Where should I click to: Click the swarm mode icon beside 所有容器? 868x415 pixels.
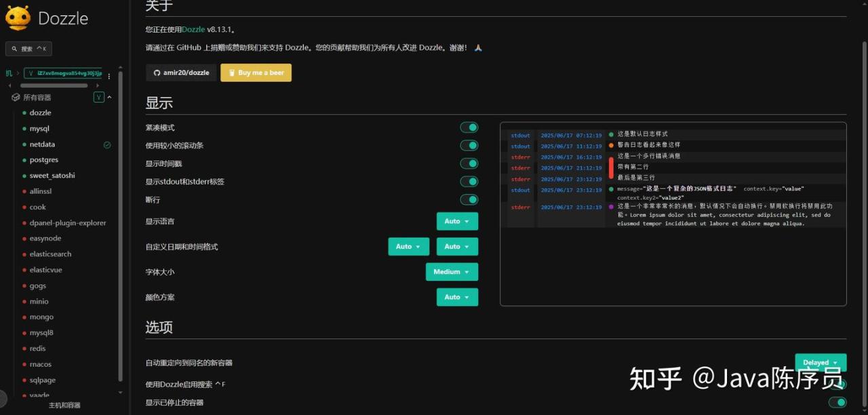[x=99, y=98]
